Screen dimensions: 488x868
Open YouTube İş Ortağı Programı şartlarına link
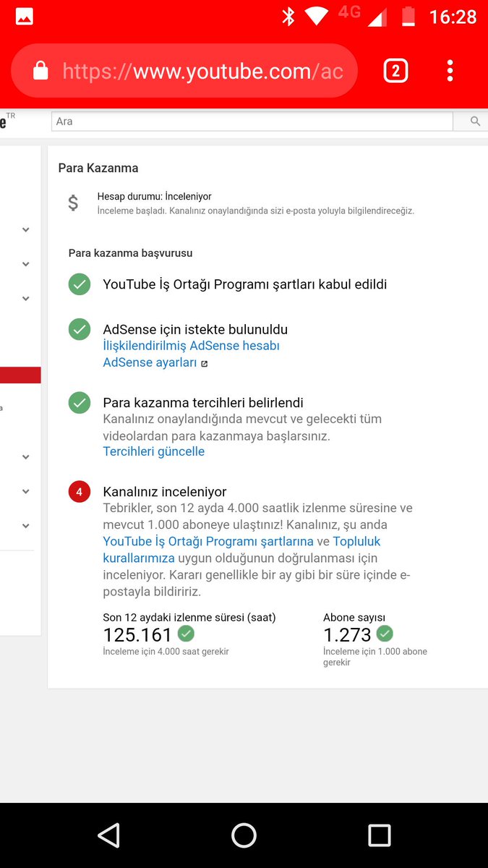tap(208, 541)
